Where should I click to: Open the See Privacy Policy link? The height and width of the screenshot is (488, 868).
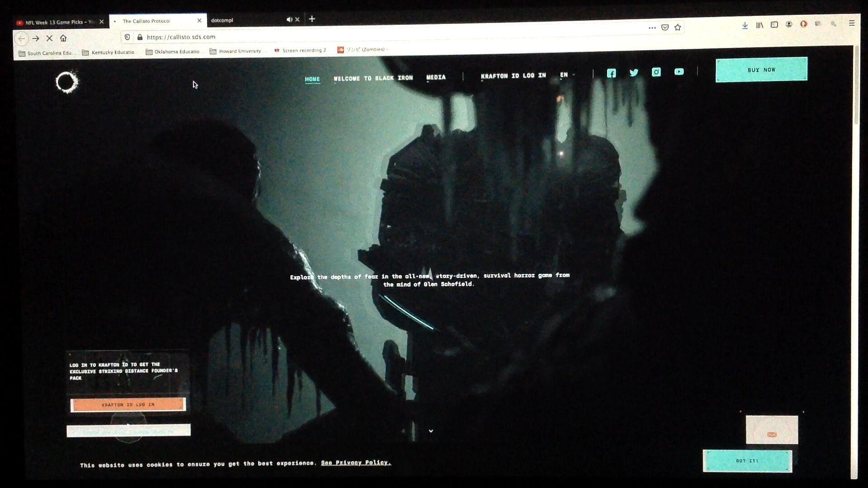[x=356, y=463]
